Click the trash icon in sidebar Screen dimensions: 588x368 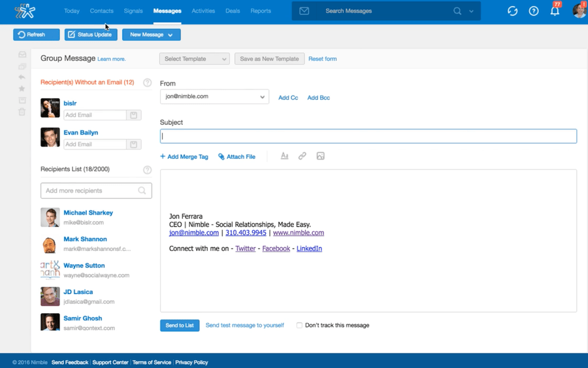click(22, 111)
